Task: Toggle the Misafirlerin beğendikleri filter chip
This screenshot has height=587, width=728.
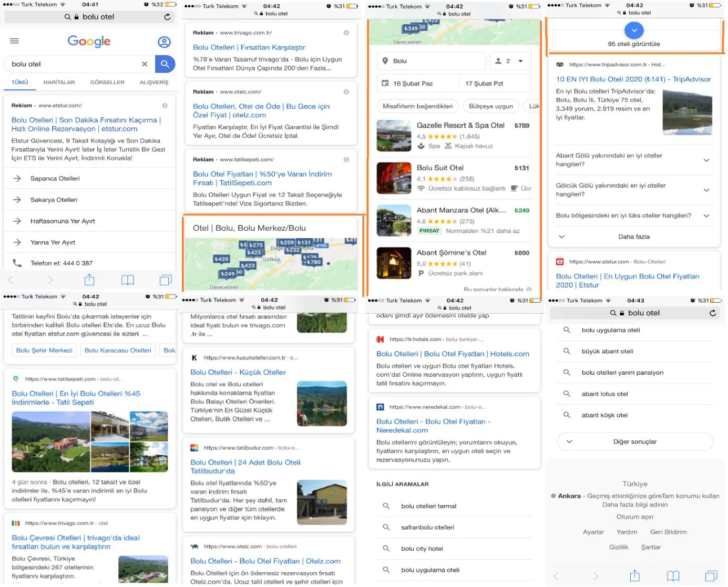Action: click(417, 106)
